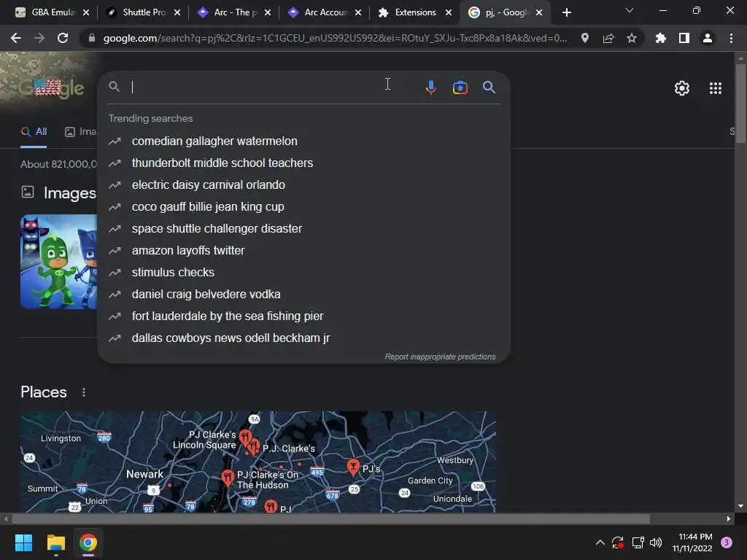Click the horizontal page scrollbar thumb

point(331,518)
